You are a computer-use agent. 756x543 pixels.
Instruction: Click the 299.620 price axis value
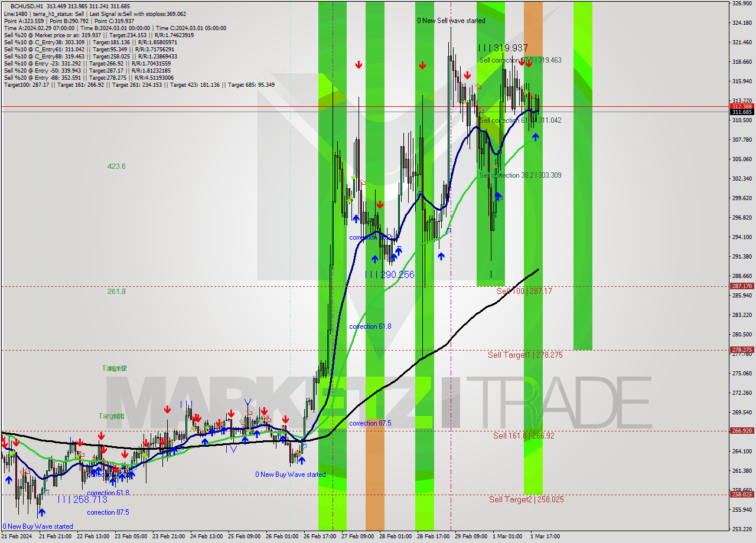coord(742,198)
